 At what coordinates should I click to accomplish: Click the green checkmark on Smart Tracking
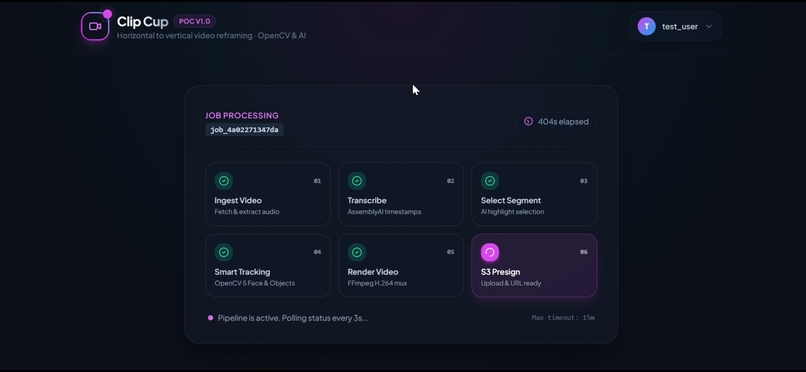tap(224, 252)
